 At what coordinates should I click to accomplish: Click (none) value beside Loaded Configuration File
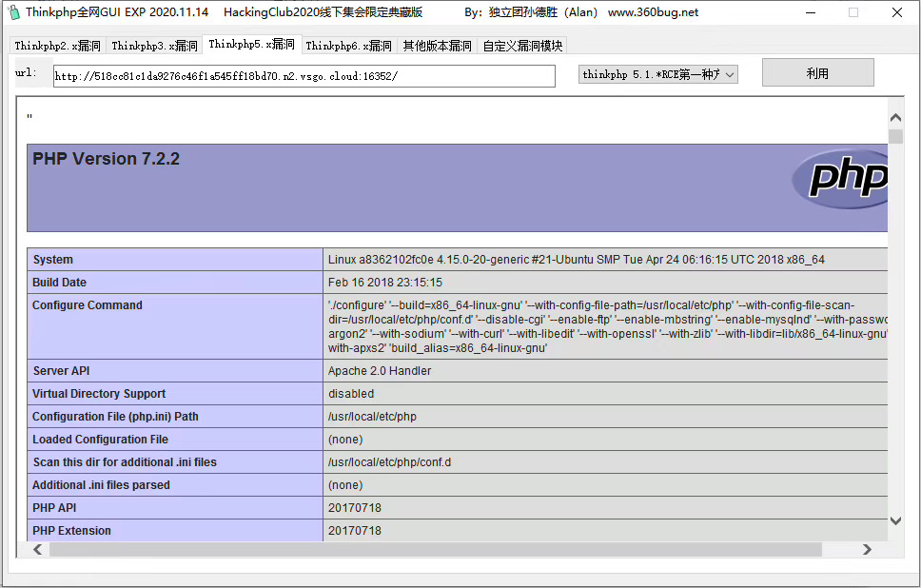tap(345, 440)
